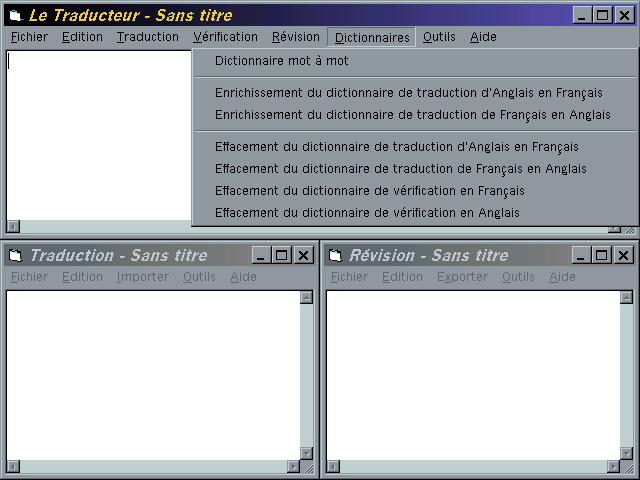Open Fichier menu in Traduction window

pos(29,277)
